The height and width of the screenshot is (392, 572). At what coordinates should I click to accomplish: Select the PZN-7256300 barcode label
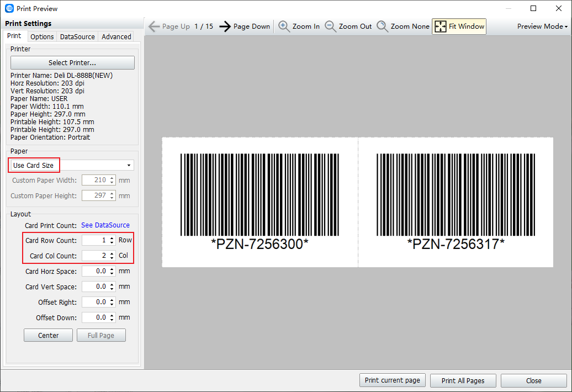(x=259, y=202)
